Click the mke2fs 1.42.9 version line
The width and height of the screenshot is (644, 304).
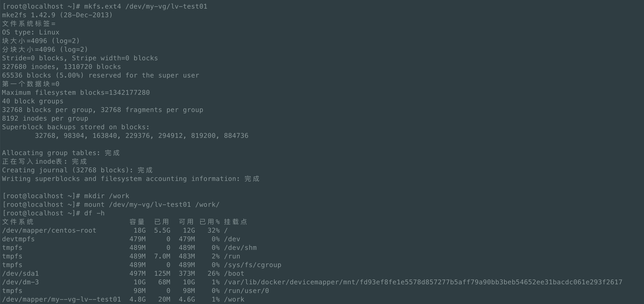pyautogui.click(x=57, y=15)
